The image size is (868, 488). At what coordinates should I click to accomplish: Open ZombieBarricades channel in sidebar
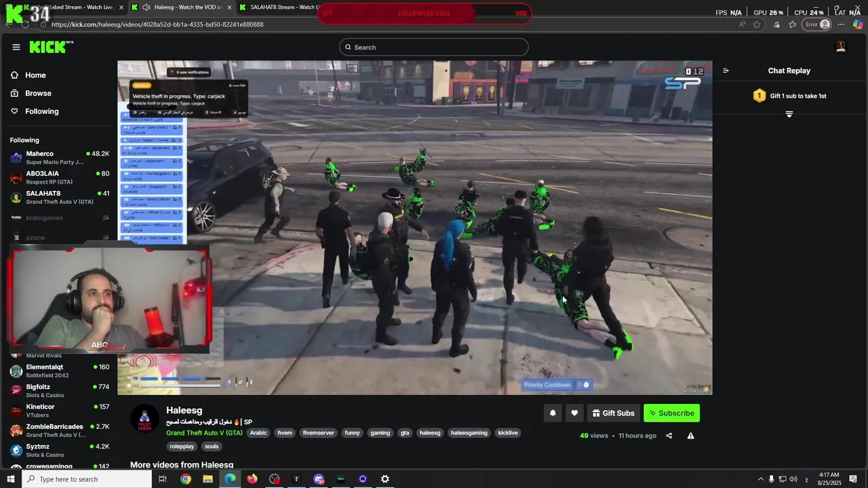click(60, 430)
